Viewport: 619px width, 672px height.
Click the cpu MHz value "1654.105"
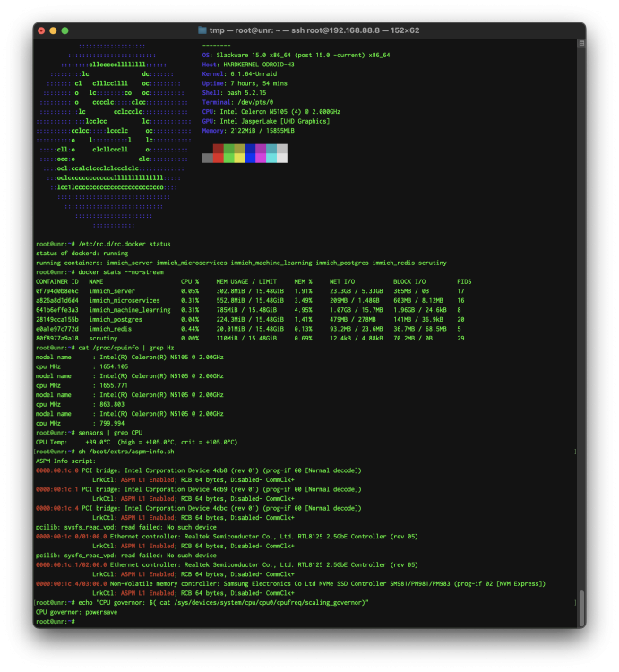(114, 366)
